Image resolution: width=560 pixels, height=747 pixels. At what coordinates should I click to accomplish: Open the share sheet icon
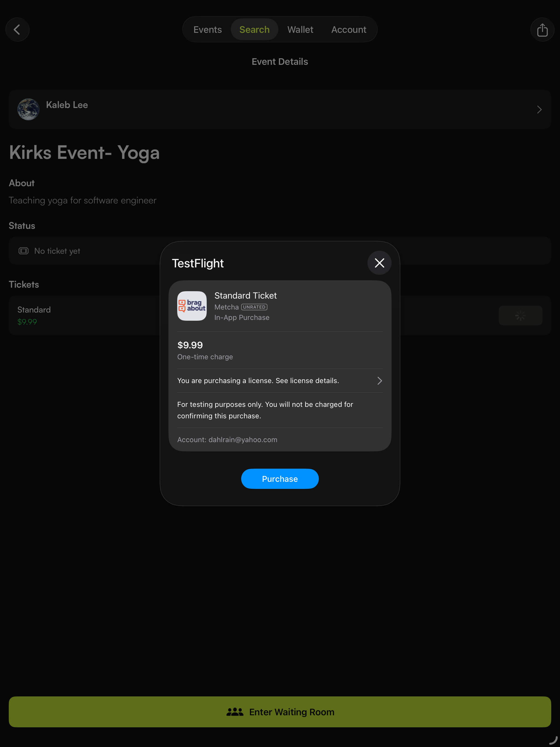542,30
